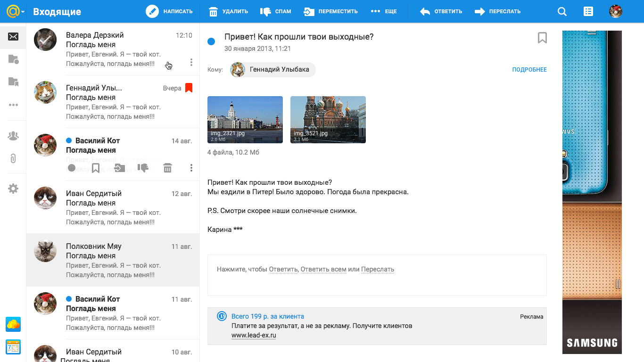Open the img_2321.jpg attachment thumbnail
The image size is (644, 362).
(245, 119)
